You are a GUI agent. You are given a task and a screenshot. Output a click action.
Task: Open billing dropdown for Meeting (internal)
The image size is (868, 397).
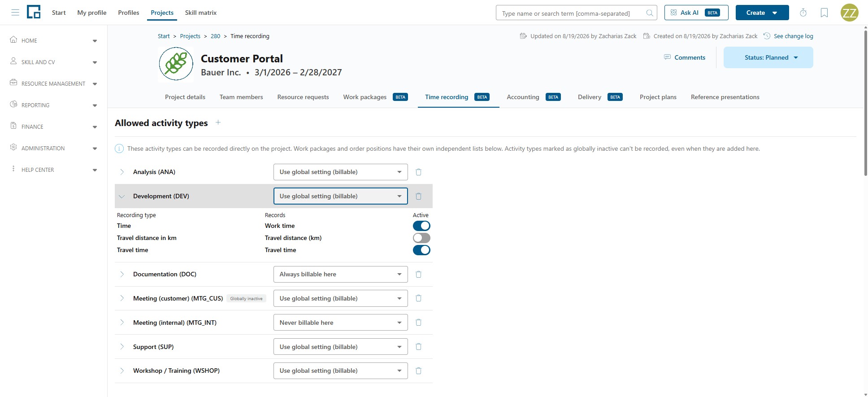pos(340,323)
